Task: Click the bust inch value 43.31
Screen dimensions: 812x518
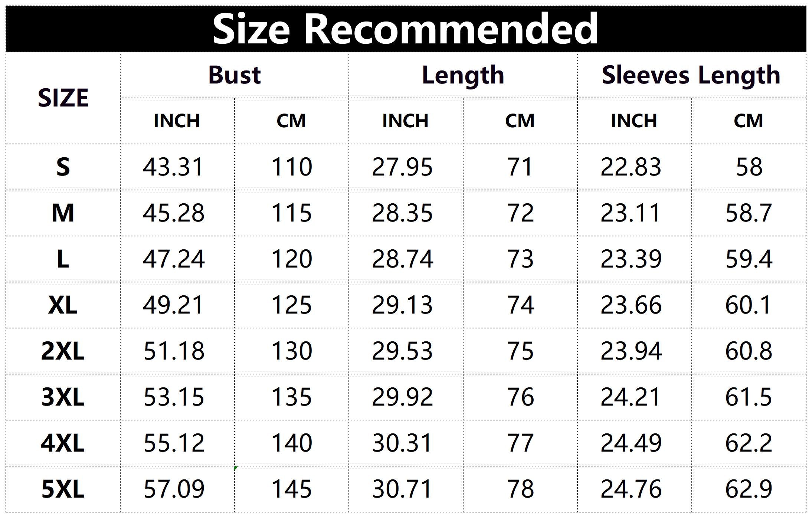Action: coord(173,167)
